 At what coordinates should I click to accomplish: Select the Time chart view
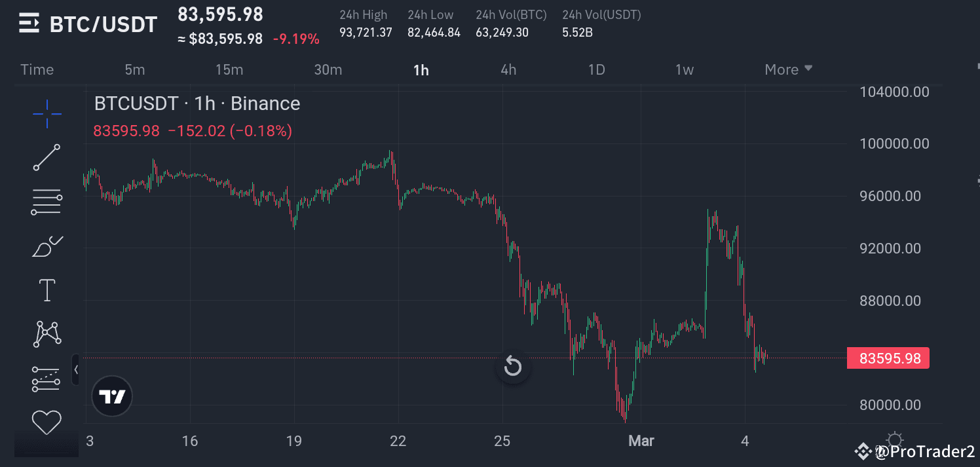(x=37, y=69)
